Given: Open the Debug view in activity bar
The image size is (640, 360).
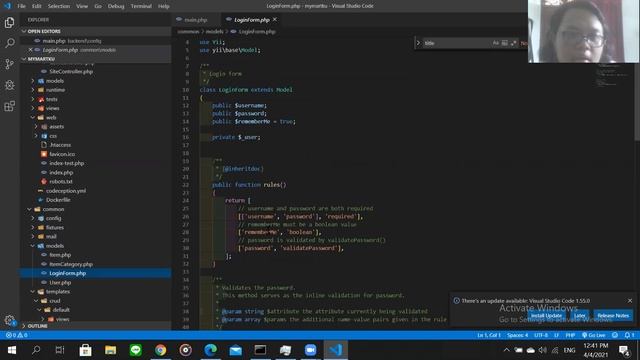Looking at the screenshot, I should [x=9, y=85].
